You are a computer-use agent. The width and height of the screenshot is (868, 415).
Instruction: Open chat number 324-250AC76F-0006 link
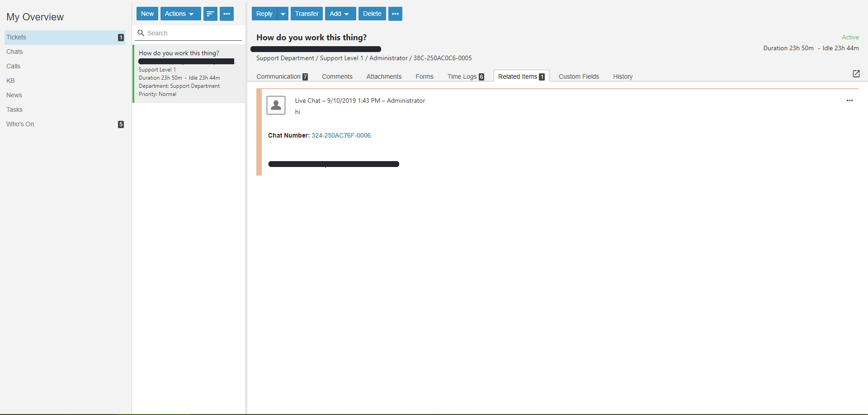341,135
